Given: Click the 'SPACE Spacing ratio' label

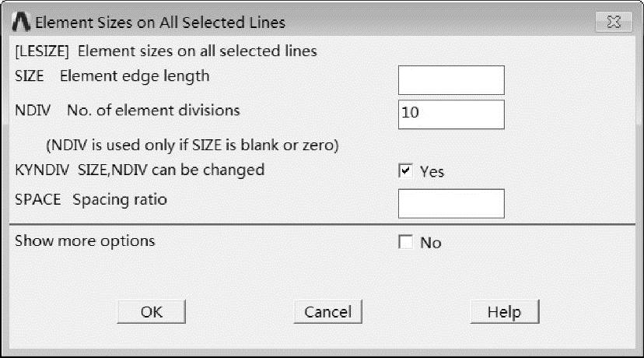Looking at the screenshot, I should (x=91, y=200).
